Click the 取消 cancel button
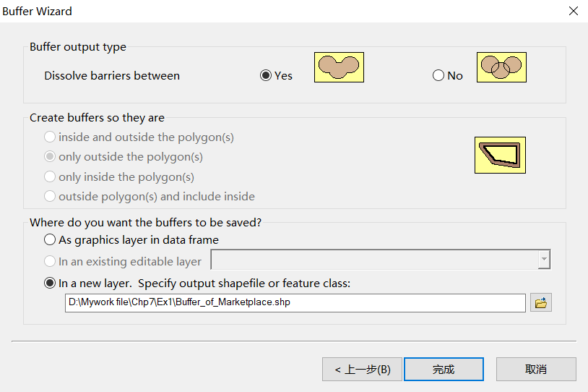 pos(536,369)
